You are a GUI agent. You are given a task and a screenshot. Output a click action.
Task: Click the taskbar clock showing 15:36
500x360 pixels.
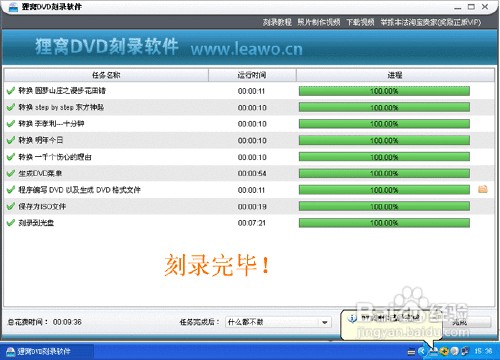[483, 351]
